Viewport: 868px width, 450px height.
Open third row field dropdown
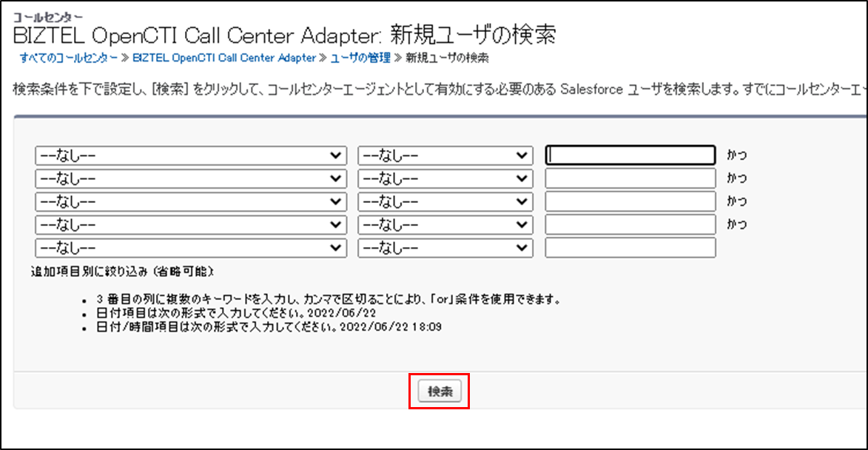click(191, 201)
